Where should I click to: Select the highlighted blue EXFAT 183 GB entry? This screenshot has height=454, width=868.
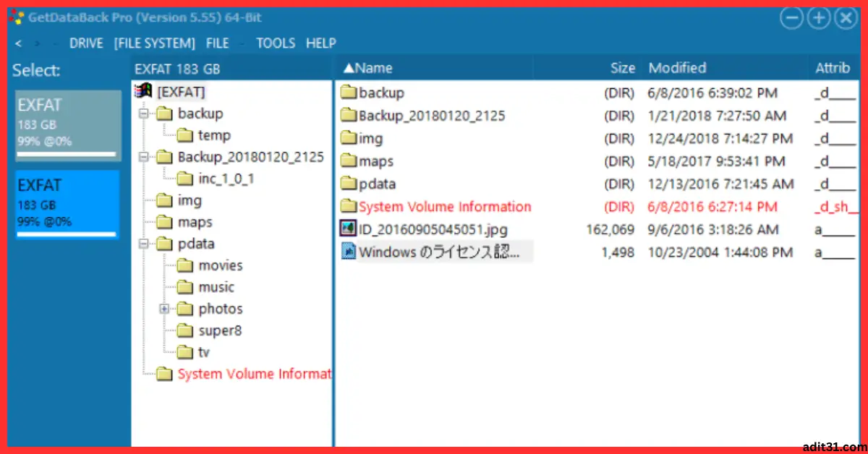click(68, 205)
